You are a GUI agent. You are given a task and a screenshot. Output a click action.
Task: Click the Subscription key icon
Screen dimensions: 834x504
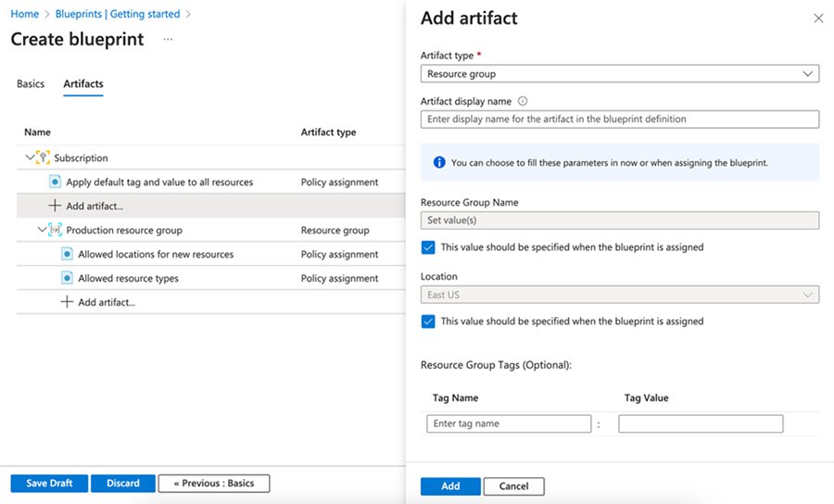[43, 158]
